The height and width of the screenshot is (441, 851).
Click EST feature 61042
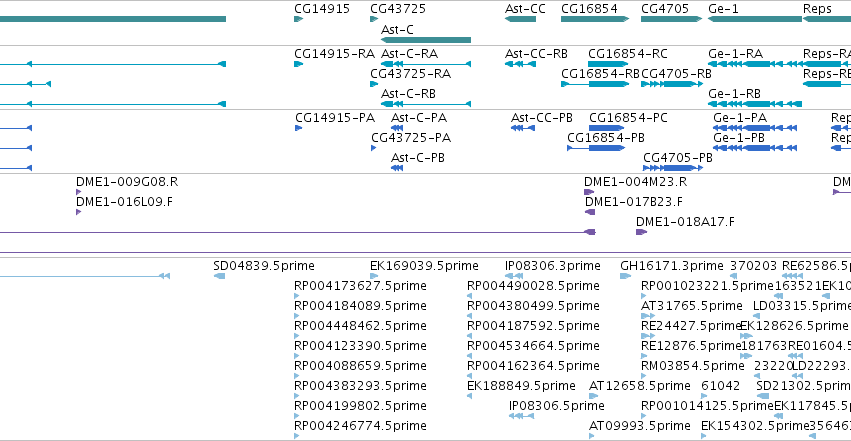pos(721,386)
